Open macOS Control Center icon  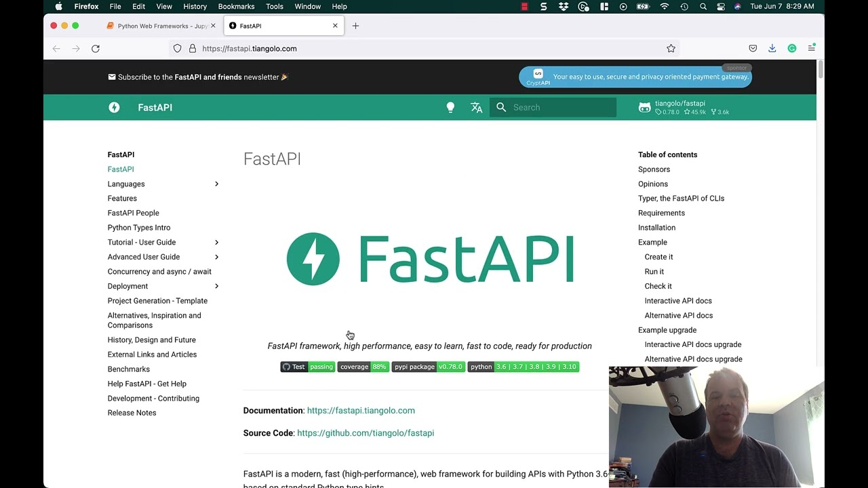point(720,7)
